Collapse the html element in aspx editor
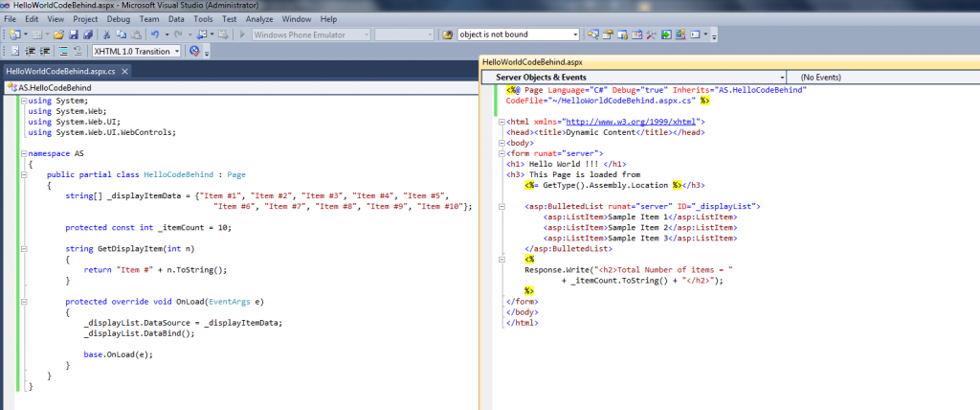This screenshot has height=410, width=980. click(501, 122)
